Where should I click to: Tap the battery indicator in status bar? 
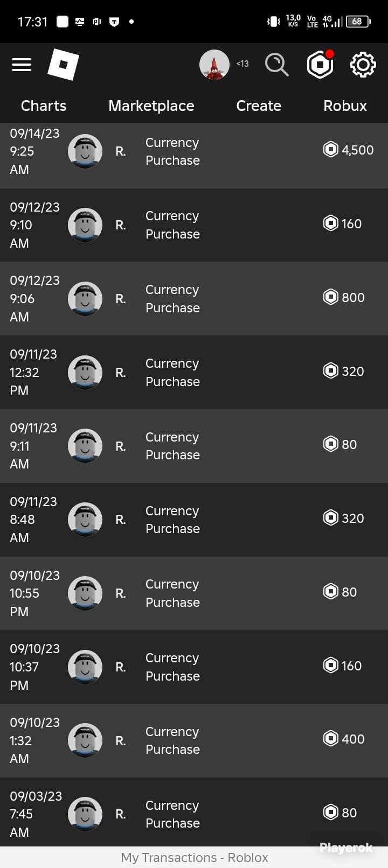coord(358,22)
